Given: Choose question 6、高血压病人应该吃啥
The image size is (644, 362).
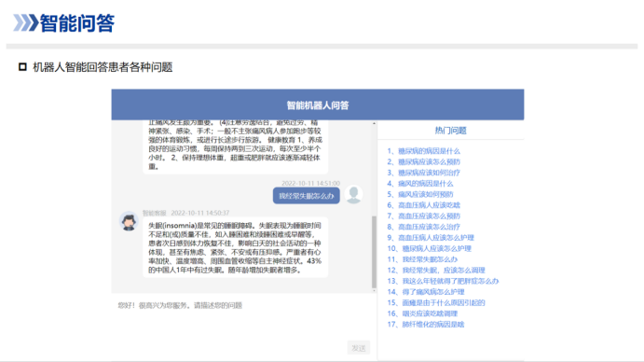Looking at the screenshot, I should 423,205.
